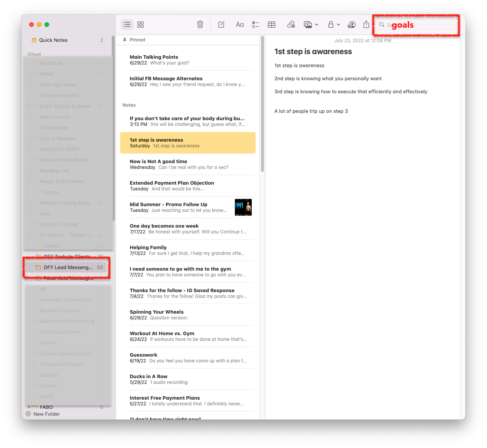This screenshot has width=487, height=448.
Task: Click the share export icon
Action: coord(366,25)
